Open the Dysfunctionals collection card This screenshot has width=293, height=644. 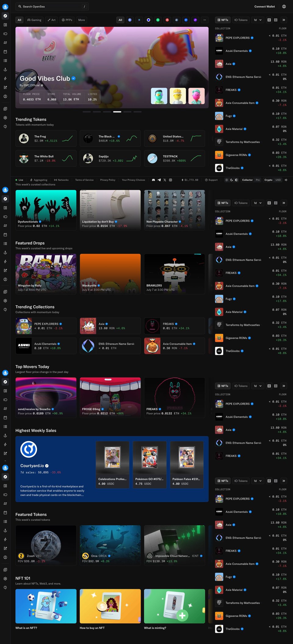(46, 210)
